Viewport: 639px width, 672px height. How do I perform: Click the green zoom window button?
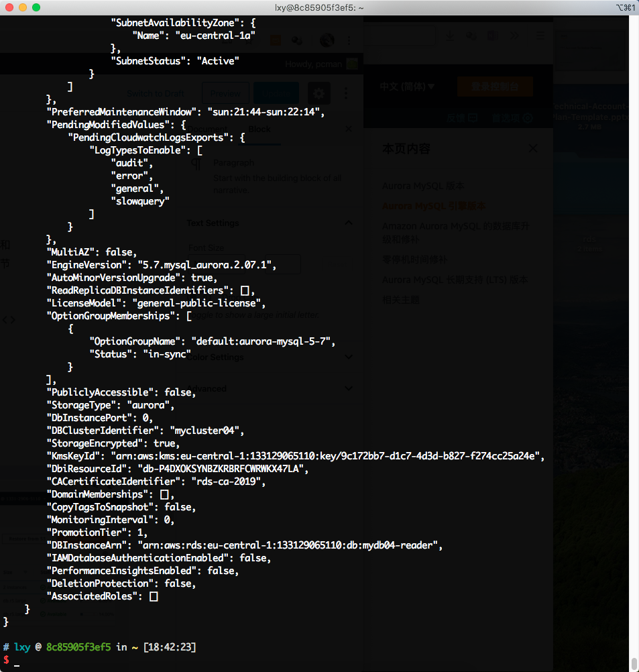click(x=36, y=7)
